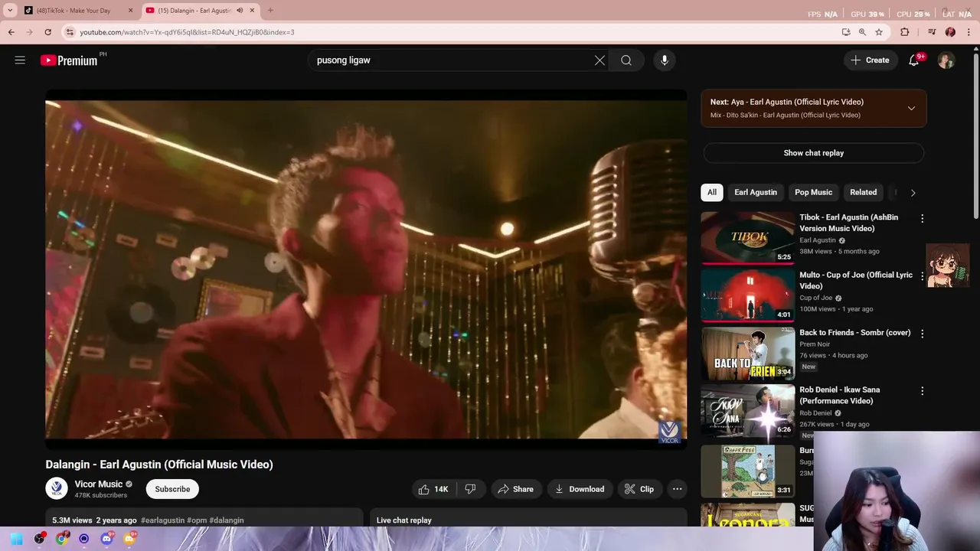Screen dimensions: 980x551
Task: Open the YouTube guide hamburger menu
Action: click(x=20, y=60)
